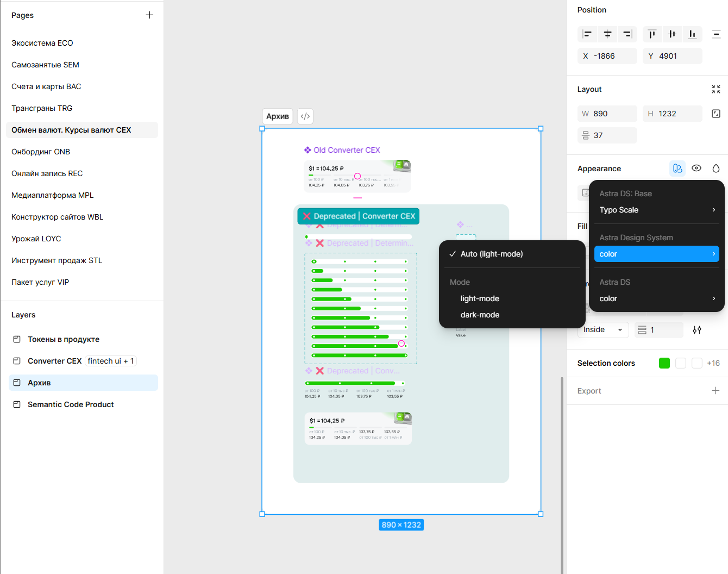Click the Архив frame label on canvas
Image resolution: width=728 pixels, height=574 pixels.
click(x=278, y=116)
